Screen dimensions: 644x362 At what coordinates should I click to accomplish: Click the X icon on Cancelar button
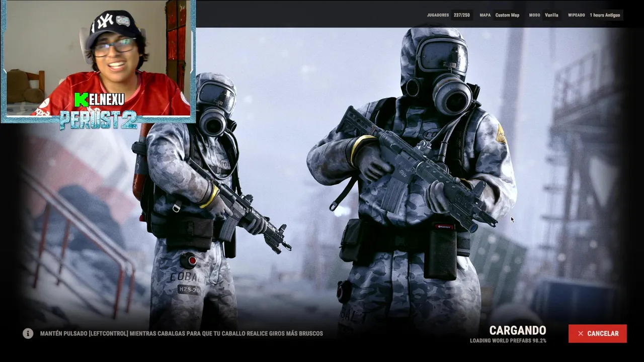point(581,333)
